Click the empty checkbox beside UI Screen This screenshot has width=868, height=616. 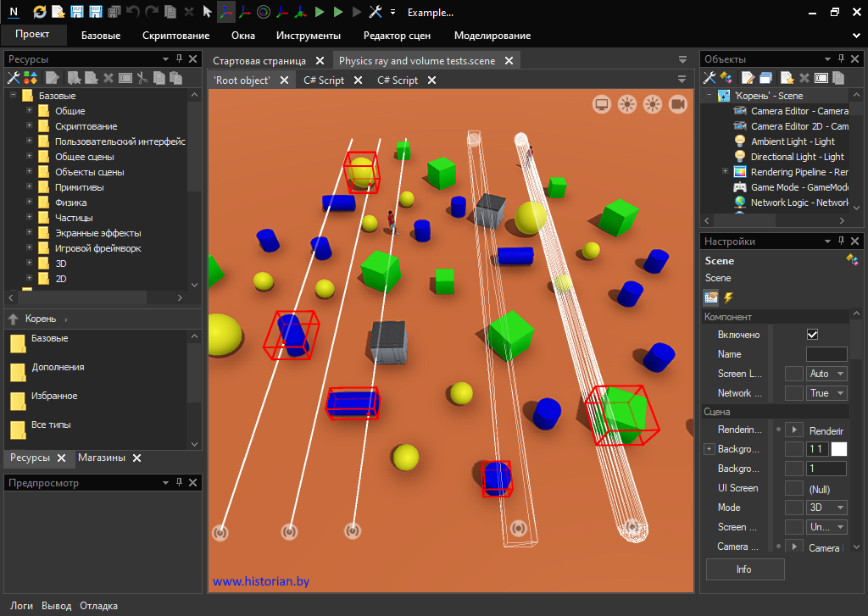point(793,488)
